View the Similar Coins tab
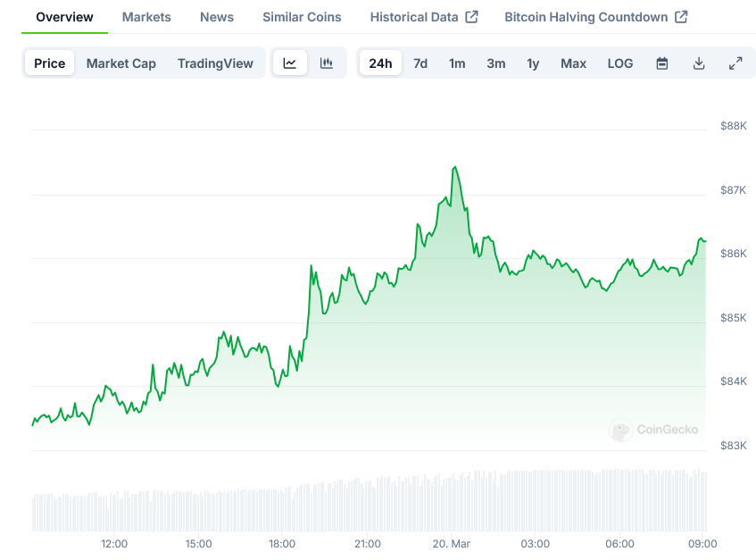Viewport: 756px width, 560px height. 302,17
